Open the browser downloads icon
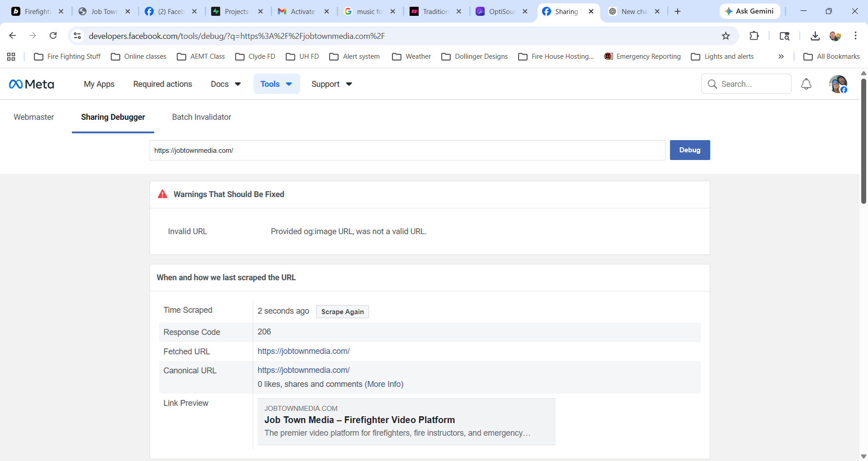This screenshot has width=868, height=461. [x=815, y=36]
